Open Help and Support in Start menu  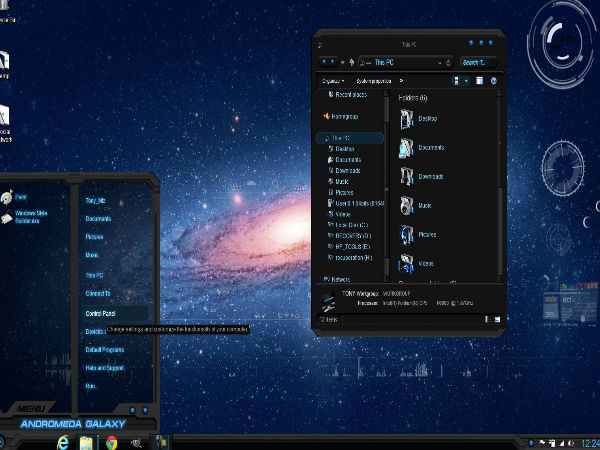[104, 368]
